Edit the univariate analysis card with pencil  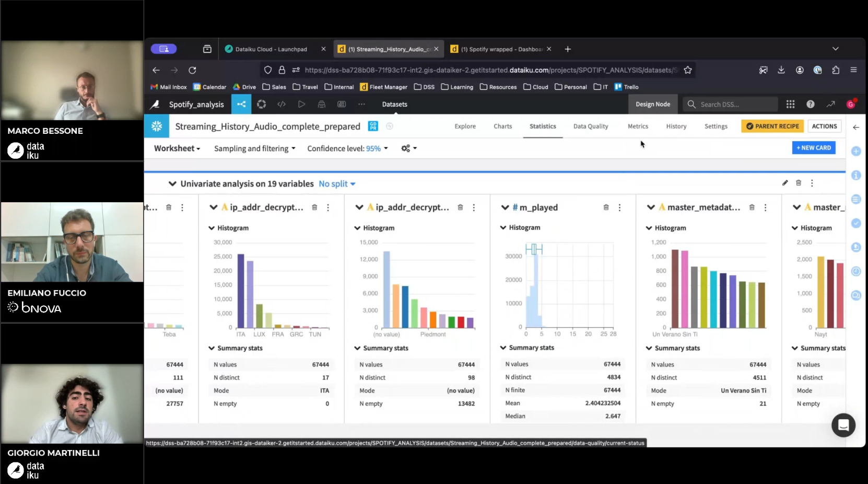tap(784, 183)
